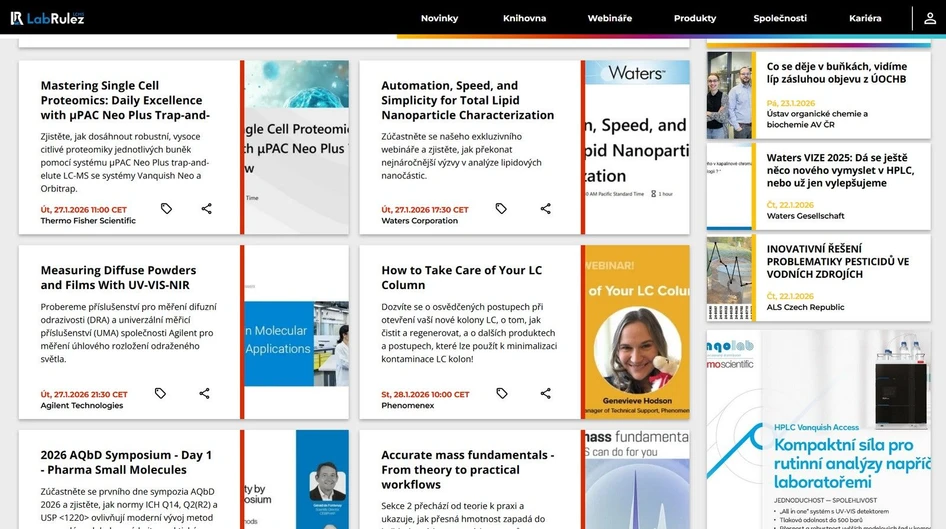The height and width of the screenshot is (529, 946).
Task: Share the How to Take Care of Your LC Column webinar
Action: [545, 394]
